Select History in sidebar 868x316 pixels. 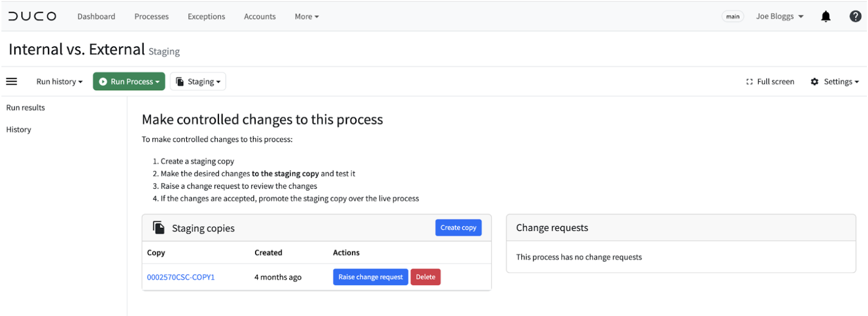point(19,129)
